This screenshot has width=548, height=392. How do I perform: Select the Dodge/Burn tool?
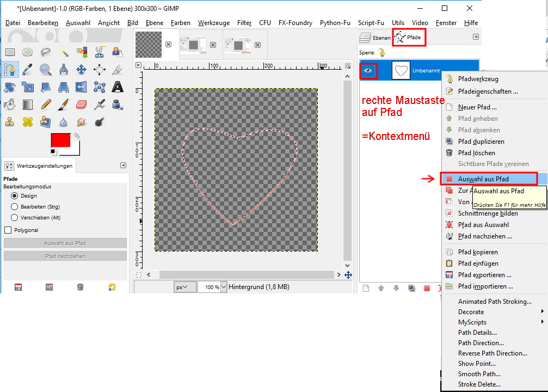click(x=100, y=122)
